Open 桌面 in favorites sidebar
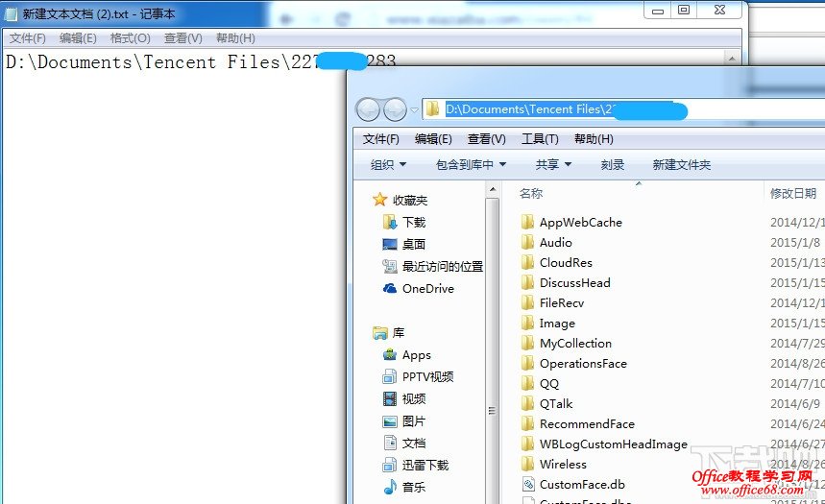The image size is (825, 504). pyautogui.click(x=414, y=244)
